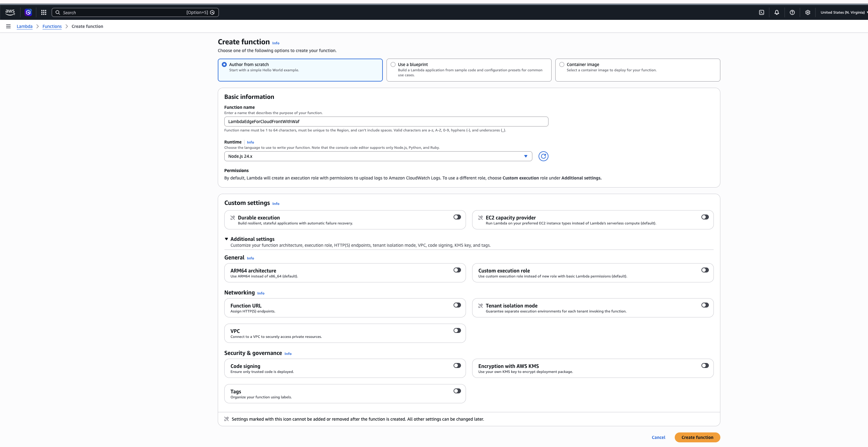The height and width of the screenshot is (447, 868).
Task: Open the notifications bell icon
Action: click(x=777, y=12)
